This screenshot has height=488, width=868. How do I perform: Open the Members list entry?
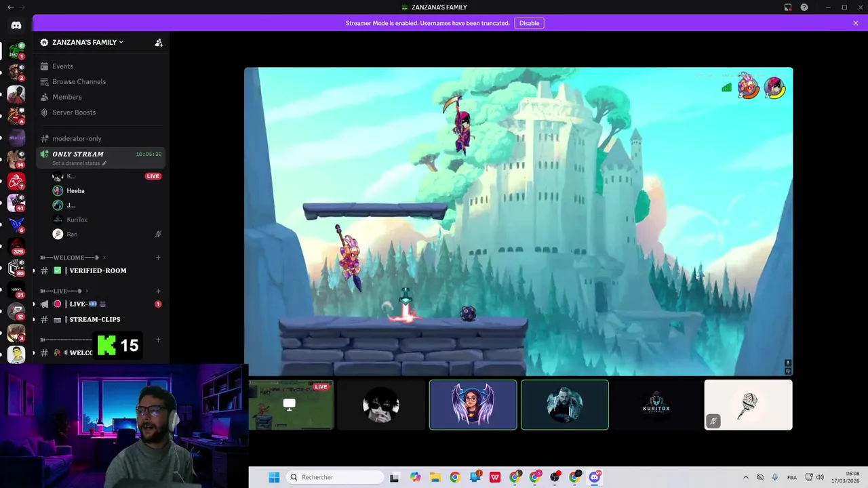coord(100,97)
